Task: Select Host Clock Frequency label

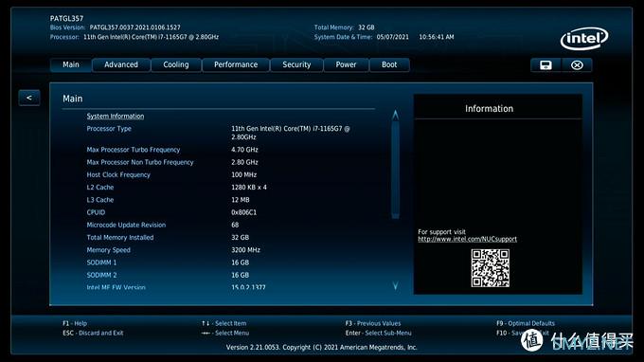Action: click(x=118, y=174)
